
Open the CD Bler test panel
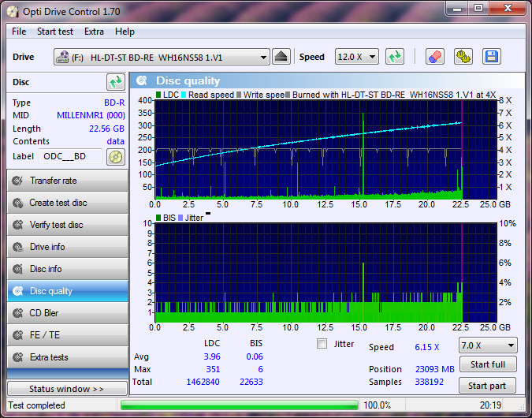coord(66,313)
